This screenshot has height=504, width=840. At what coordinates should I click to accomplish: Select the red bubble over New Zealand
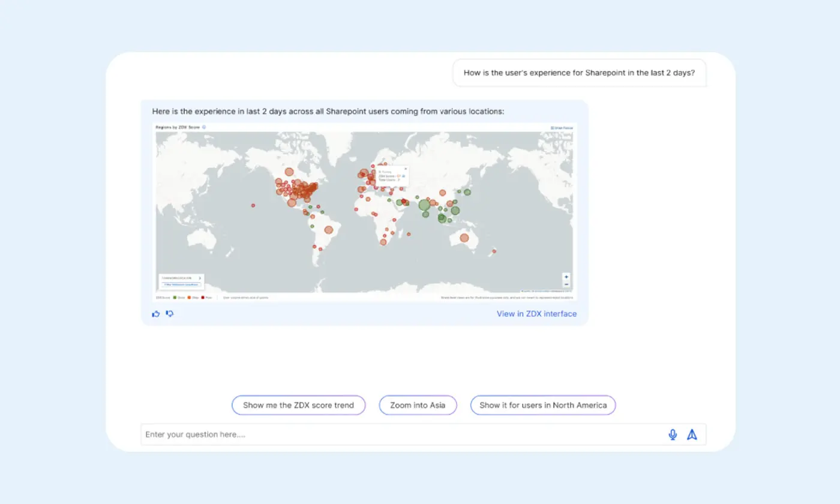494,251
